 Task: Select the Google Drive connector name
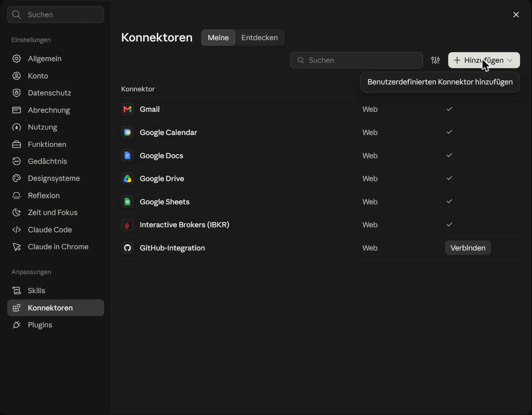point(162,179)
